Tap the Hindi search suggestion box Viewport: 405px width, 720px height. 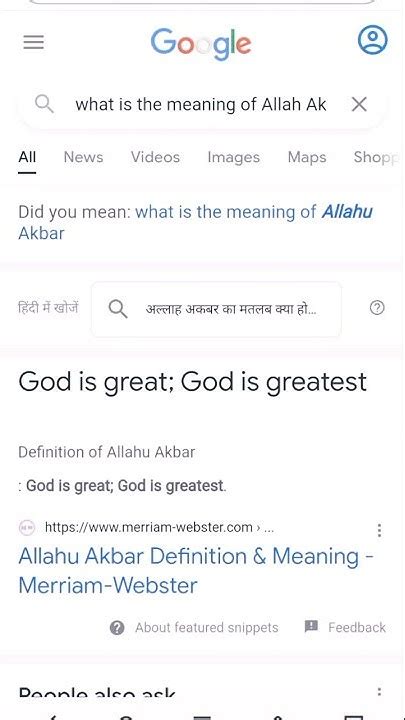coord(216,309)
